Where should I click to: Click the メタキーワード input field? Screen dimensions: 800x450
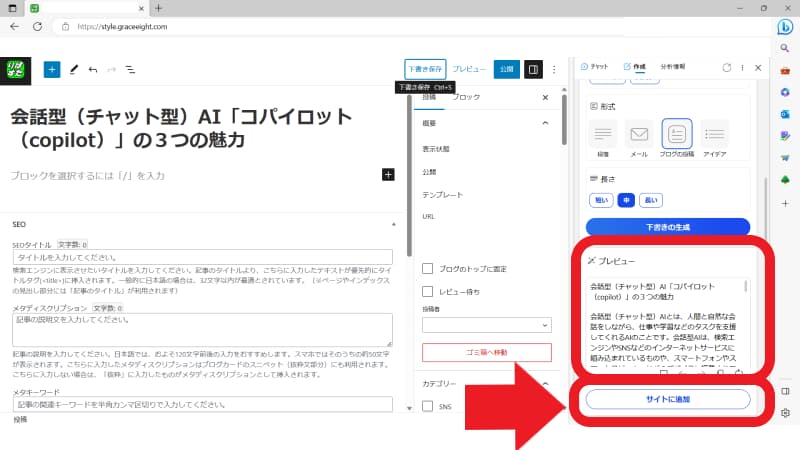coord(203,405)
